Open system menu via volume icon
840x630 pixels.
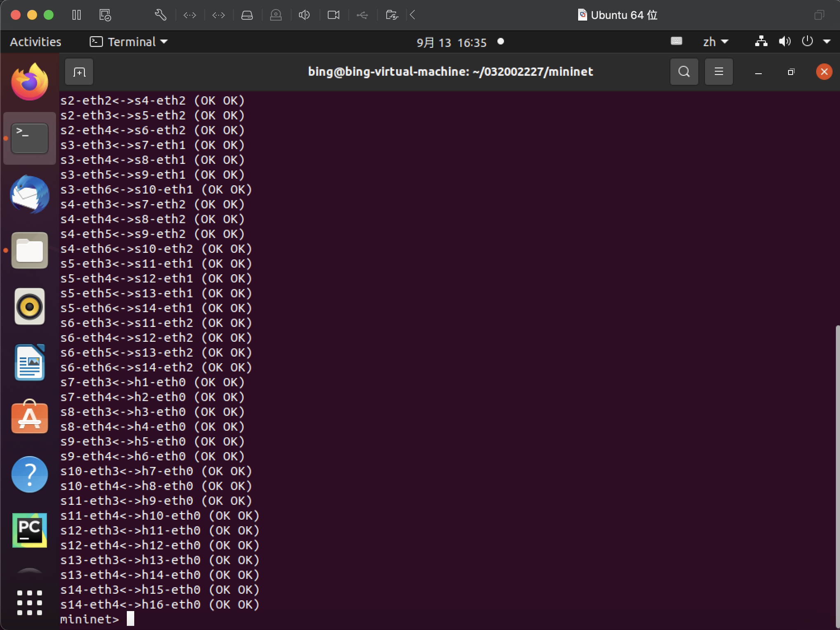click(x=784, y=42)
